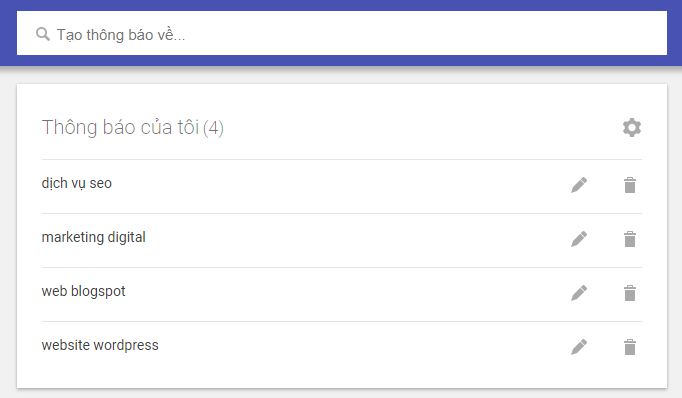Click the 'Thông báo của tôi' heading
Viewport: 682px width, 398px height.
click(120, 127)
